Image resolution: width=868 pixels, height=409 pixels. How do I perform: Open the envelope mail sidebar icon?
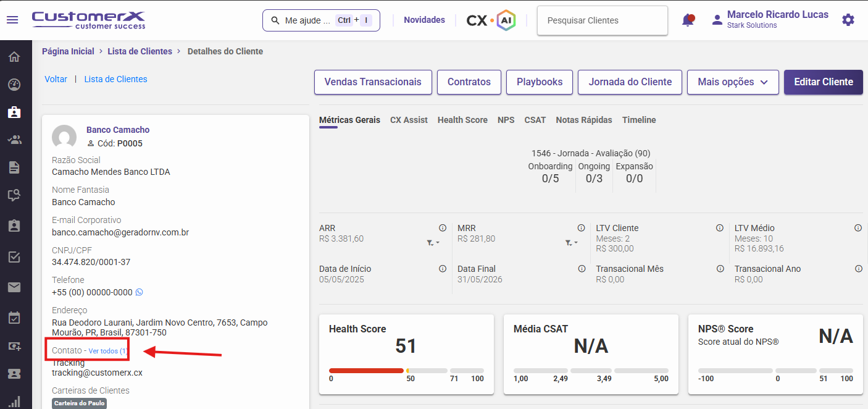pos(14,287)
